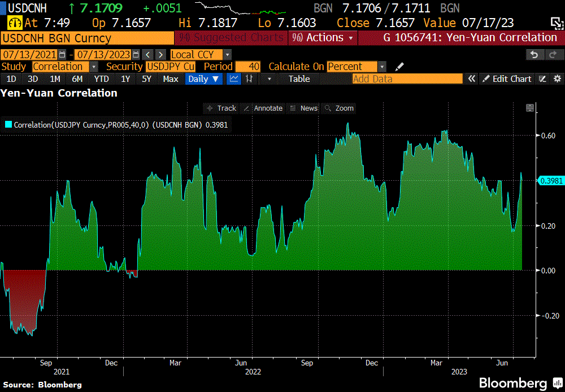Select the 6M range tab

77,79
